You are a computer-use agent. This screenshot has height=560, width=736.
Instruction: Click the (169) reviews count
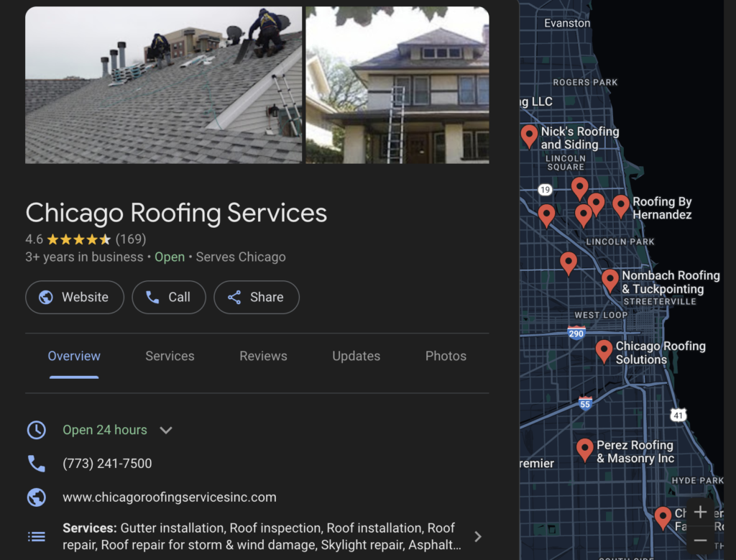pyautogui.click(x=131, y=239)
